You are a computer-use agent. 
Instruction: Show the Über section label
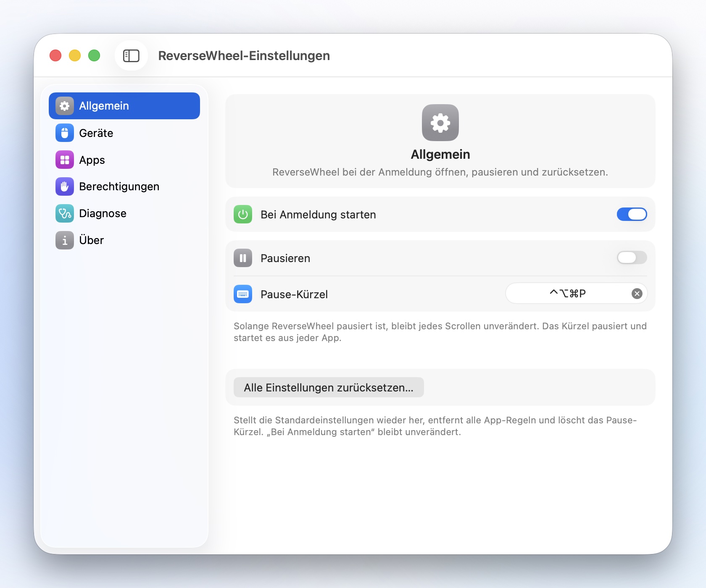click(91, 240)
